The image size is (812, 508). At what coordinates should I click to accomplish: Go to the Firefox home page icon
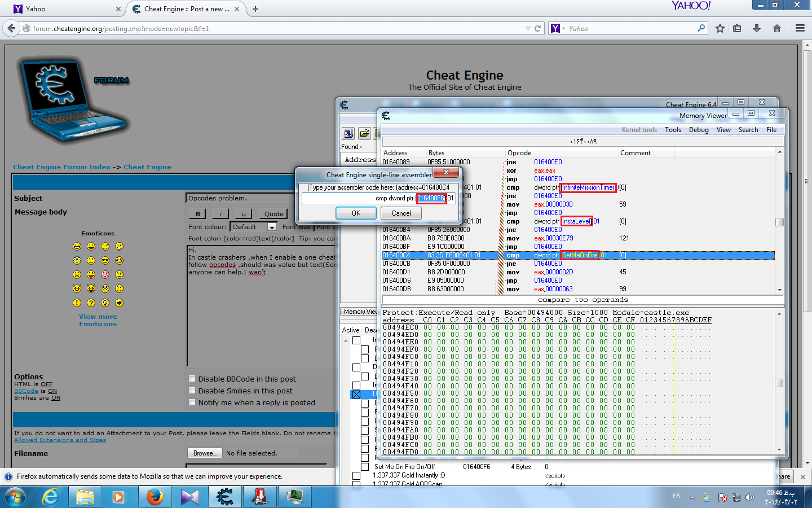coord(776,28)
